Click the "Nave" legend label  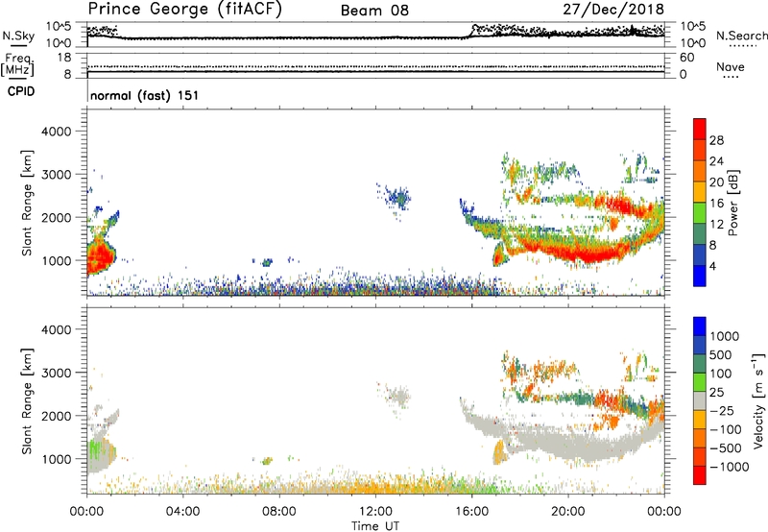pos(731,66)
